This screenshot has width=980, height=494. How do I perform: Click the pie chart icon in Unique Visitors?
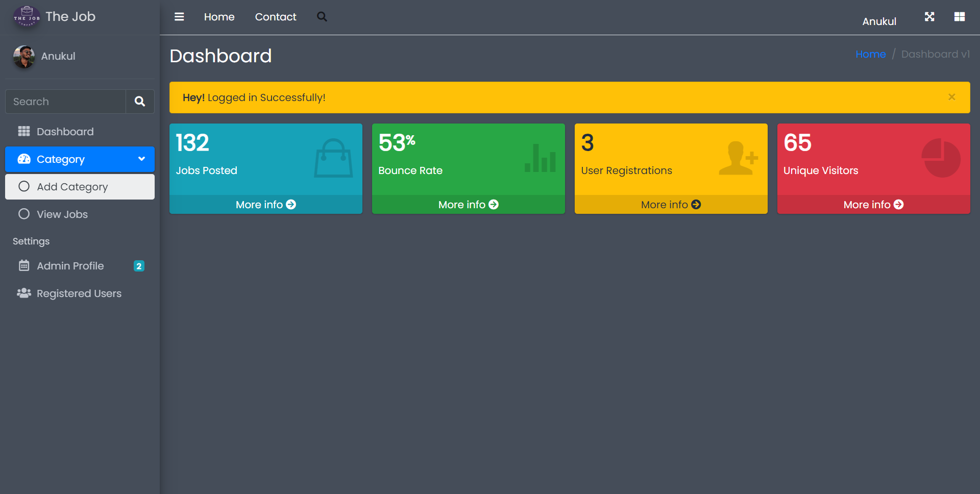click(x=941, y=158)
